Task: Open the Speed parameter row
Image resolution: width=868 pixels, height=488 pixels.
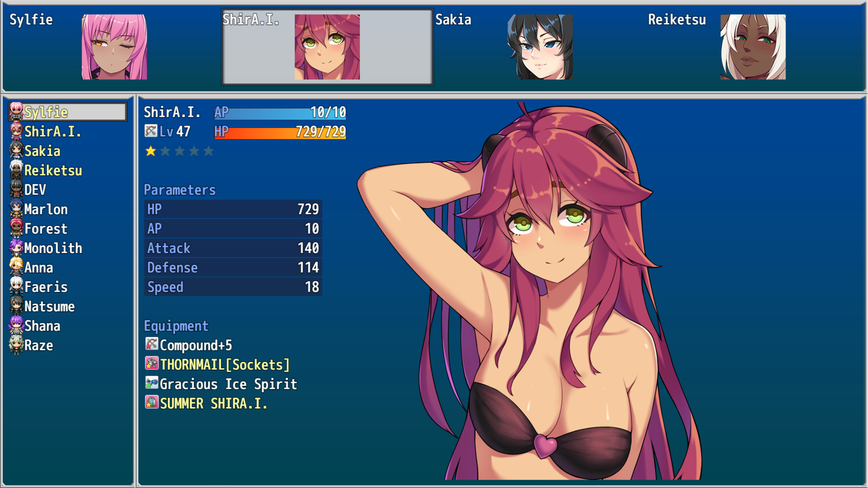Action: 233,287
